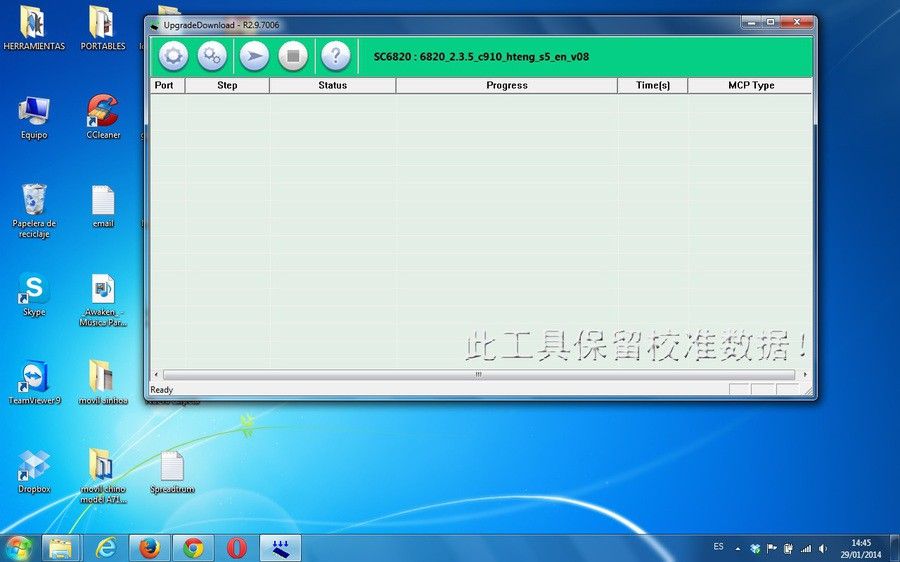Select the HERRAMIENTAS desktop folder
Viewport: 900px width, 562px height.
coord(33,28)
